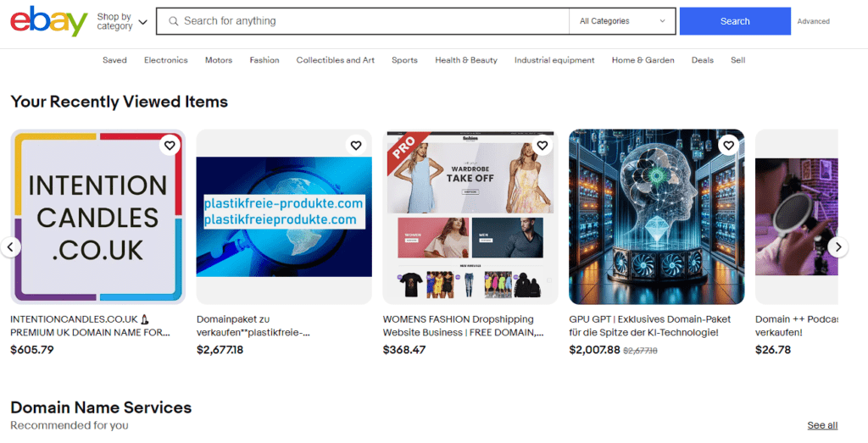The width and height of the screenshot is (868, 443).
Task: Open the Home & Garden category
Action: [643, 60]
